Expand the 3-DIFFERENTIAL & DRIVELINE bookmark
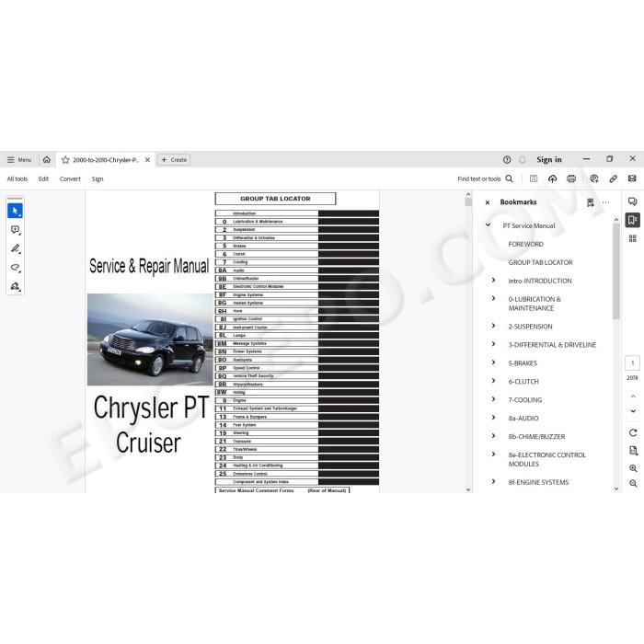This screenshot has width=644, height=644. (x=494, y=344)
